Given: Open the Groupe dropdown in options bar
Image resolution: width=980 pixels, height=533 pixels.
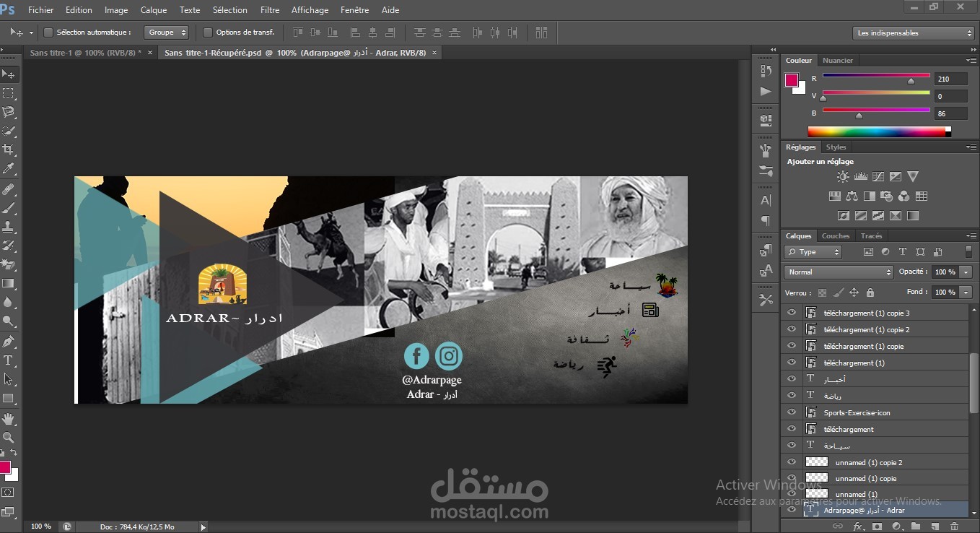Looking at the screenshot, I should click(x=166, y=32).
